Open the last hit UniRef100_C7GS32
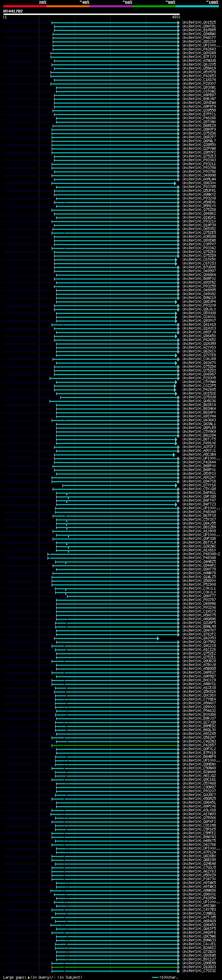This screenshot has height=980, width=222. point(199,971)
